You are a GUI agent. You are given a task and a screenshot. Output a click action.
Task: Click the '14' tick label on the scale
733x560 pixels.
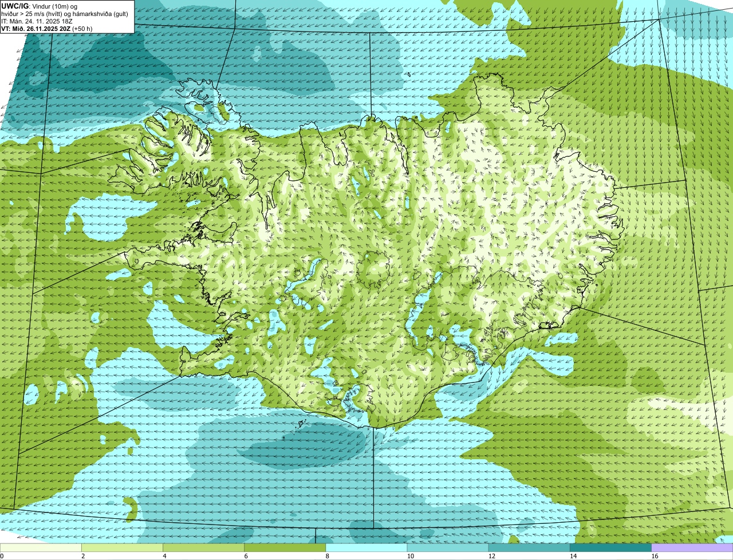(x=573, y=556)
